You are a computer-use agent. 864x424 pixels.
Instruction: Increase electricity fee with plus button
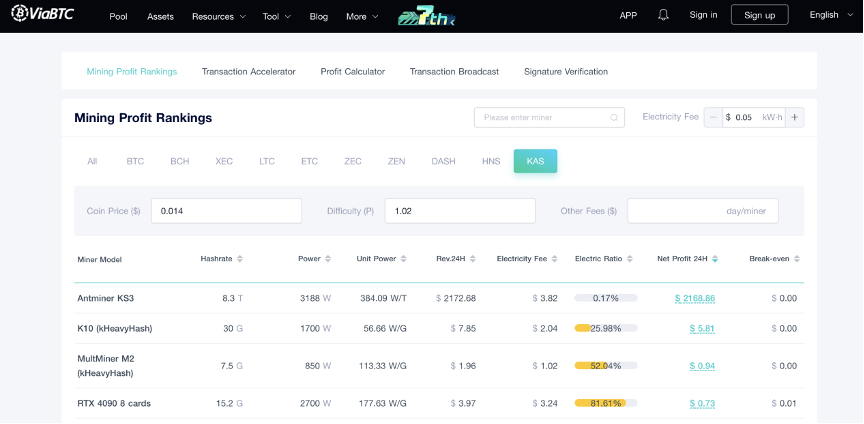[x=795, y=117]
